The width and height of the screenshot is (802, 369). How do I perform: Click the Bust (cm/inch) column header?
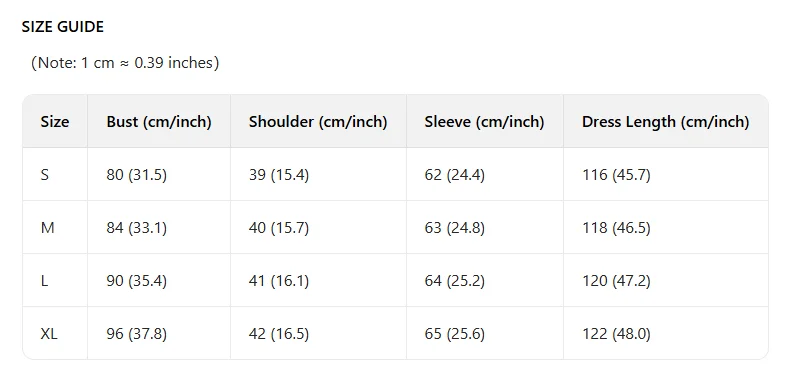[159, 122]
